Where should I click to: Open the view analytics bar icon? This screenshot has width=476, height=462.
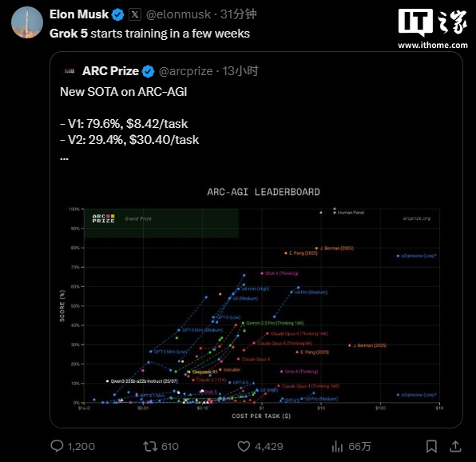coord(337,447)
